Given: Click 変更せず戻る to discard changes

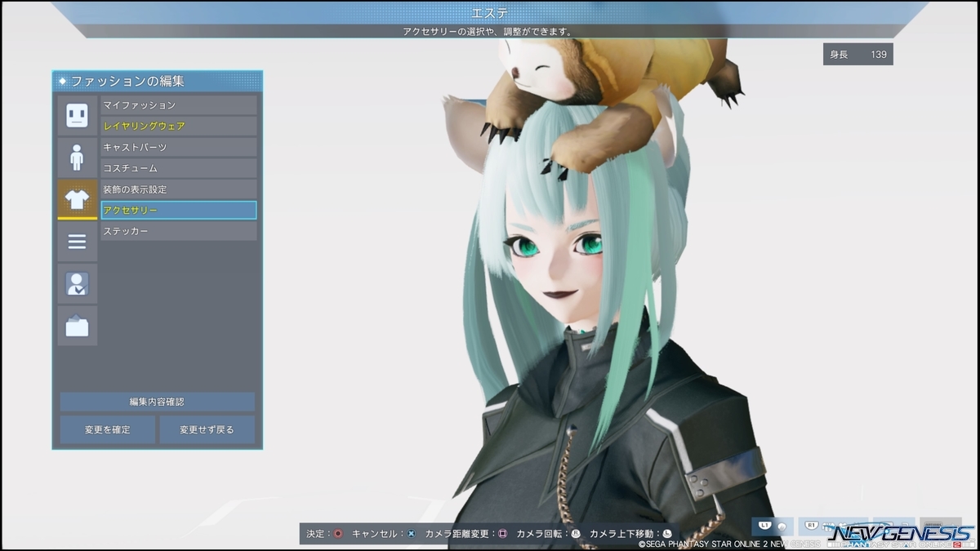Looking at the screenshot, I should 207,429.
